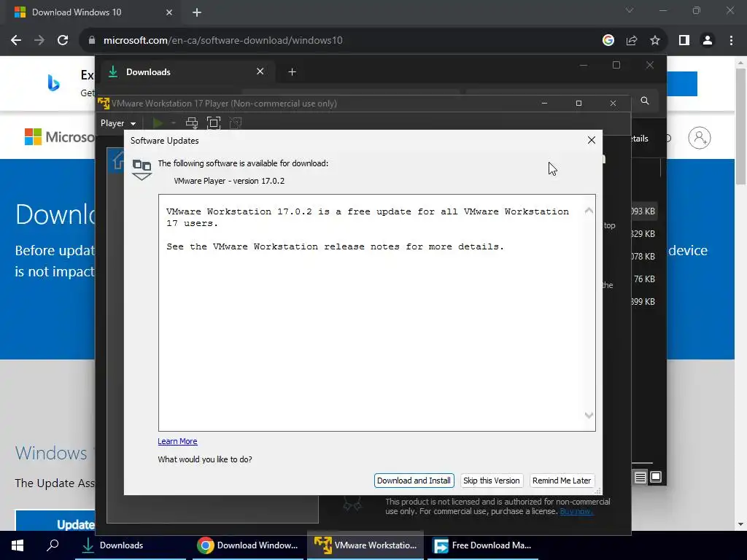Viewport: 747px width, 560px height.
Task: Choose Skip this Version
Action: pyautogui.click(x=491, y=481)
